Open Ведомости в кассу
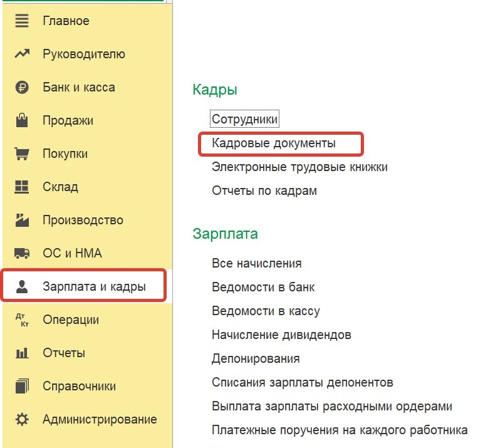The width and height of the screenshot is (483, 448). tap(266, 311)
